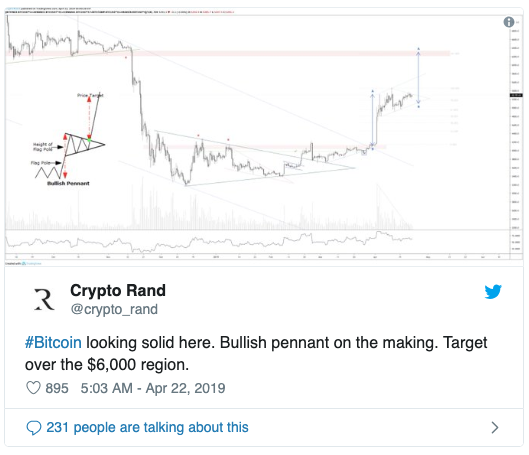Open the Bitcoin chart image
Image resolution: width=529 pixels, height=455 pixels.
(x=264, y=137)
